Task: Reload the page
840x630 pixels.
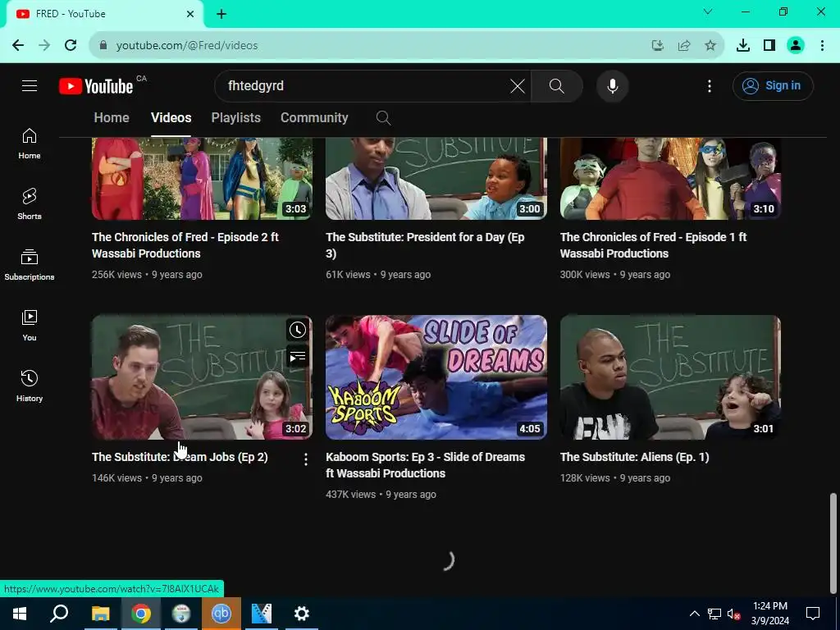Action: 71,46
